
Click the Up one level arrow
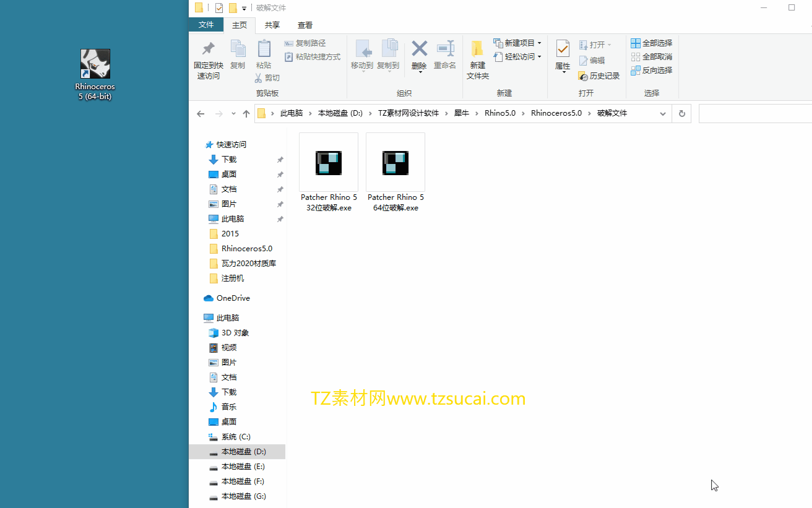click(x=246, y=114)
